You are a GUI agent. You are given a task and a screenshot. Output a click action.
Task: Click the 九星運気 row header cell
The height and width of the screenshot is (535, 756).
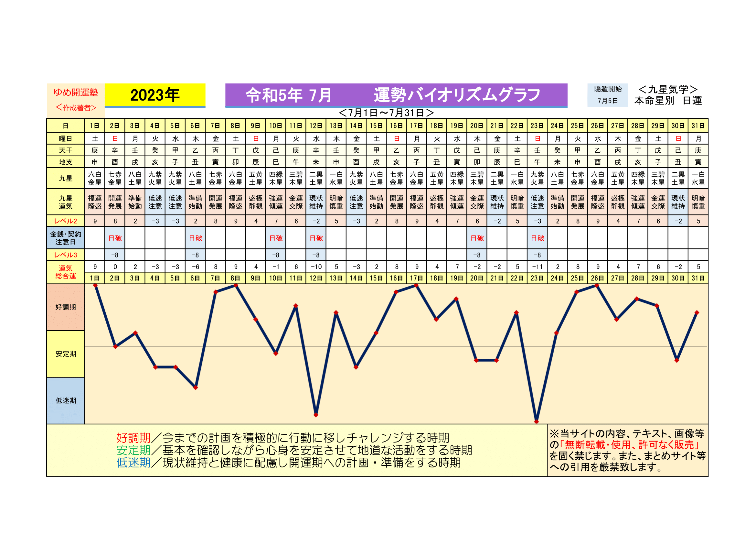coord(66,202)
